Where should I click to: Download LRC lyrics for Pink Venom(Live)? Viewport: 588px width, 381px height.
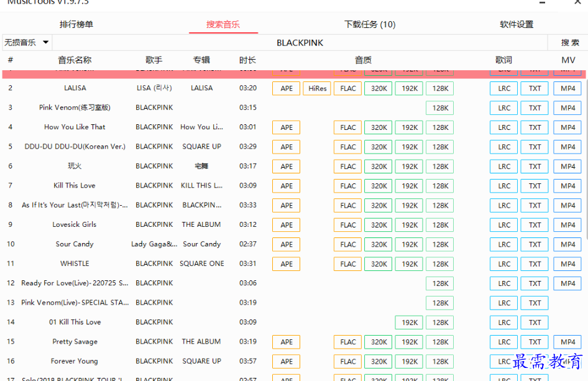(503, 303)
